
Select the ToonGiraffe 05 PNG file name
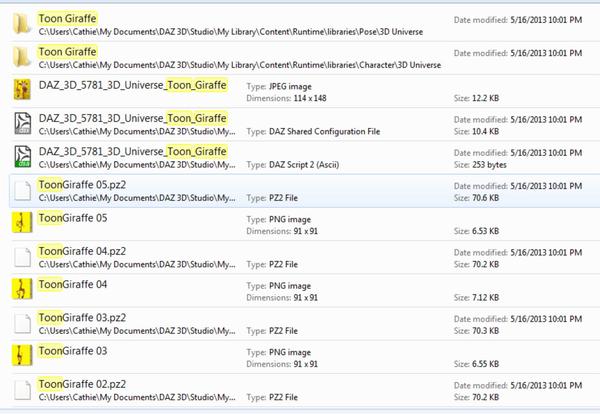[x=73, y=218]
